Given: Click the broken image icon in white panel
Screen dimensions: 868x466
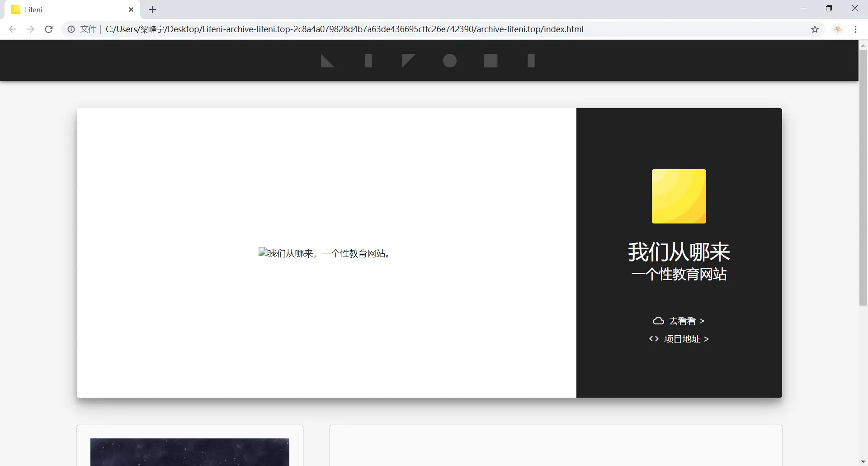Looking at the screenshot, I should 262,252.
